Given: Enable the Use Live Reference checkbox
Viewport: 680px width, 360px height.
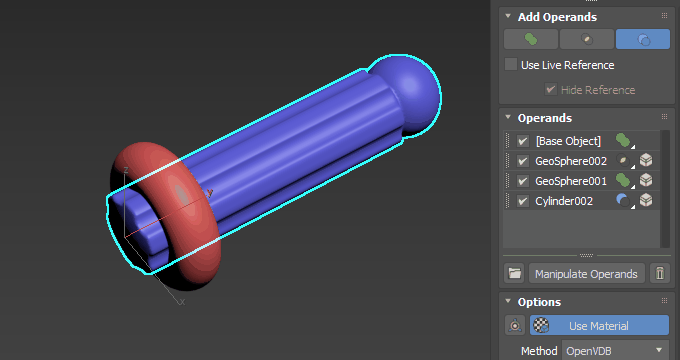Looking at the screenshot, I should coord(511,65).
